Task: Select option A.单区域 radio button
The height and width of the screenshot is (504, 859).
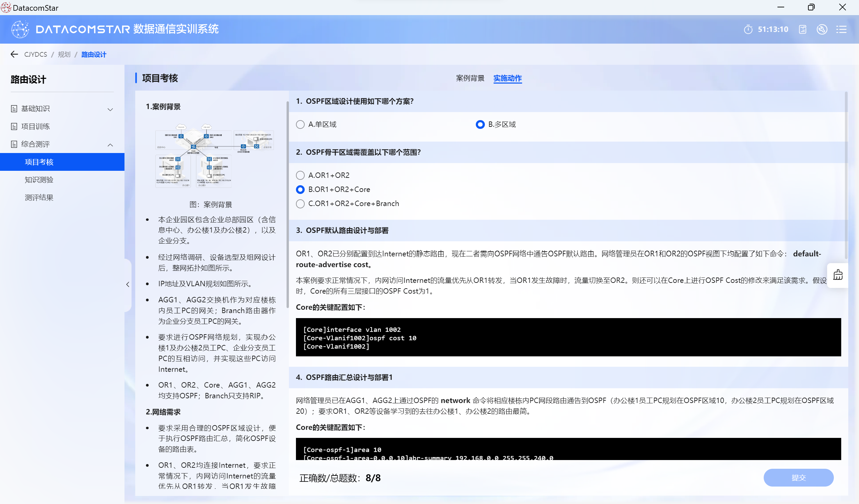Action: (x=300, y=124)
